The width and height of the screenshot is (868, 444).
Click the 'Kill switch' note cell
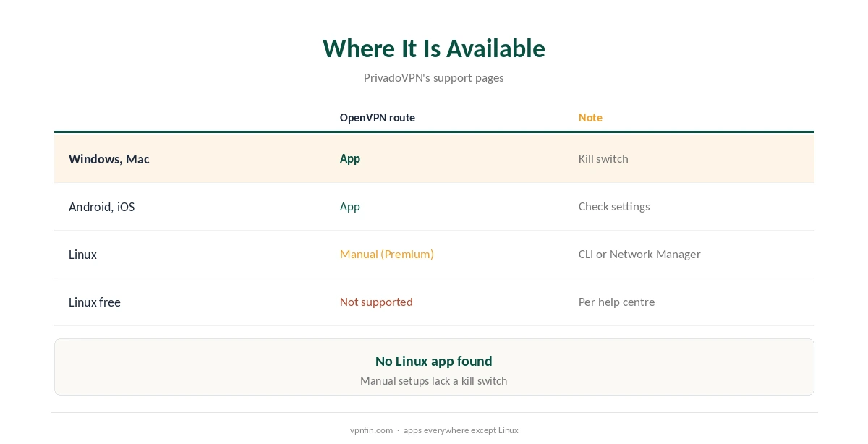coord(603,158)
